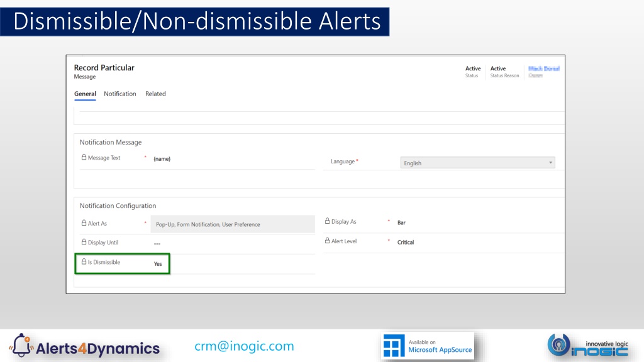The width and height of the screenshot is (644, 362).
Task: Click the lock icon beside Alert Level
Action: click(x=327, y=241)
